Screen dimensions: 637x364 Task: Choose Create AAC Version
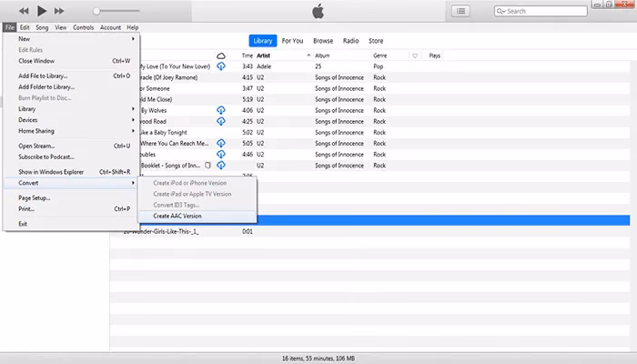tap(177, 216)
